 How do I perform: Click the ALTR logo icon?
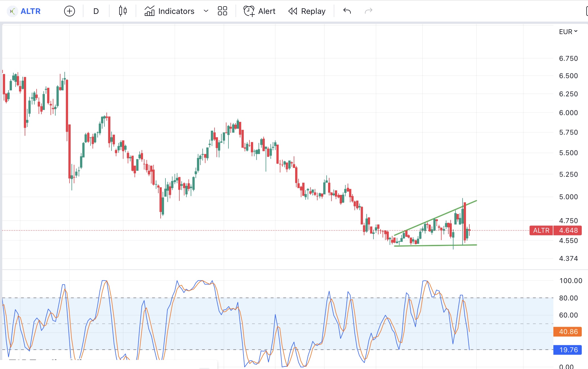click(12, 11)
